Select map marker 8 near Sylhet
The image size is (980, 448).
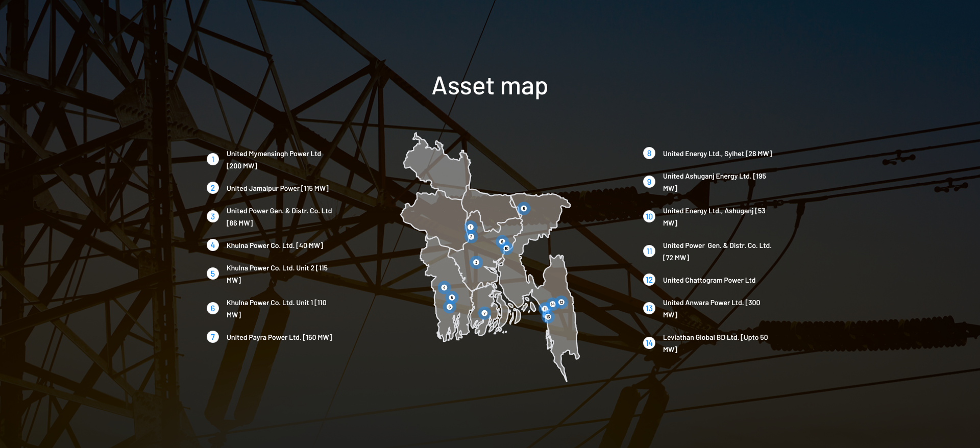524,209
